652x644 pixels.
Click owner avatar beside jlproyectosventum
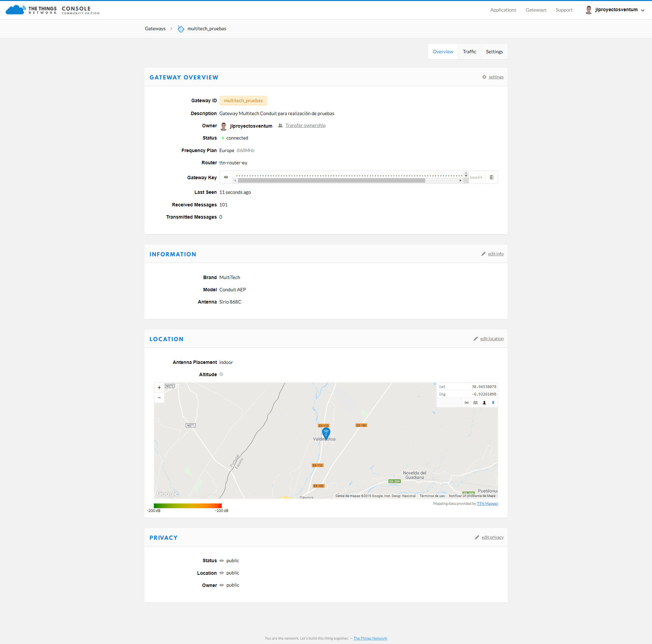click(223, 126)
